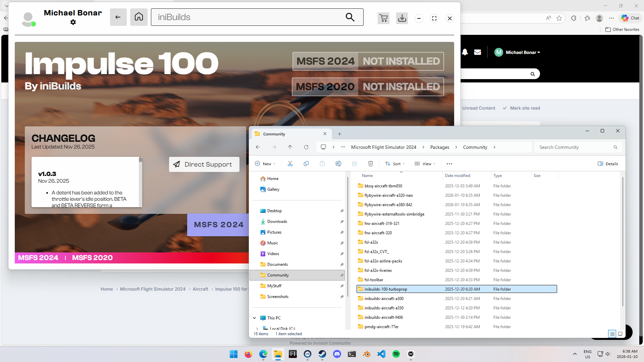Refresh the Community folder view
644x362 pixels.
(x=306, y=147)
